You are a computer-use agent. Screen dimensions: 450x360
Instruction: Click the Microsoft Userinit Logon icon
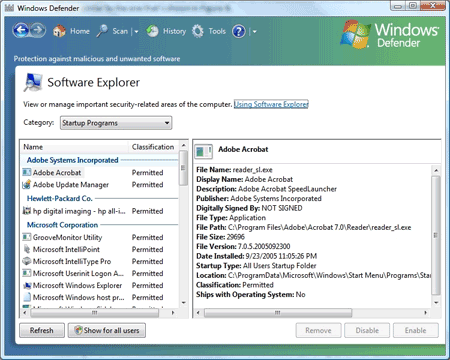coord(27,273)
